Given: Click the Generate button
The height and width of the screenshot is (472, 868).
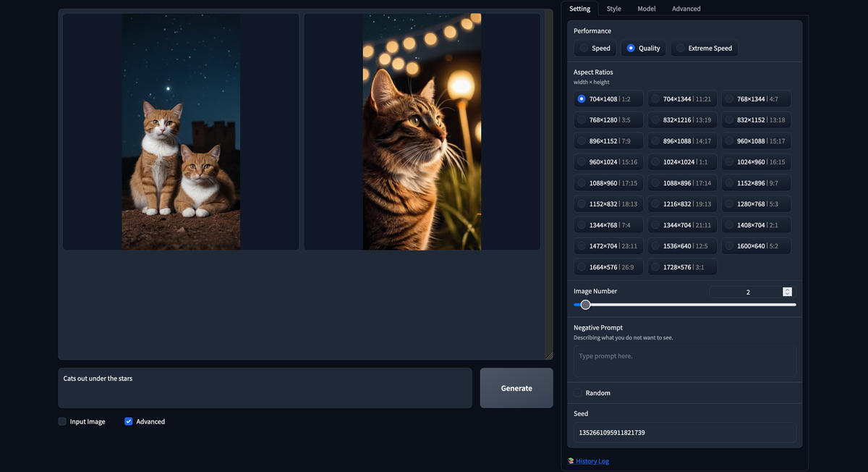Looking at the screenshot, I should click(x=516, y=388).
